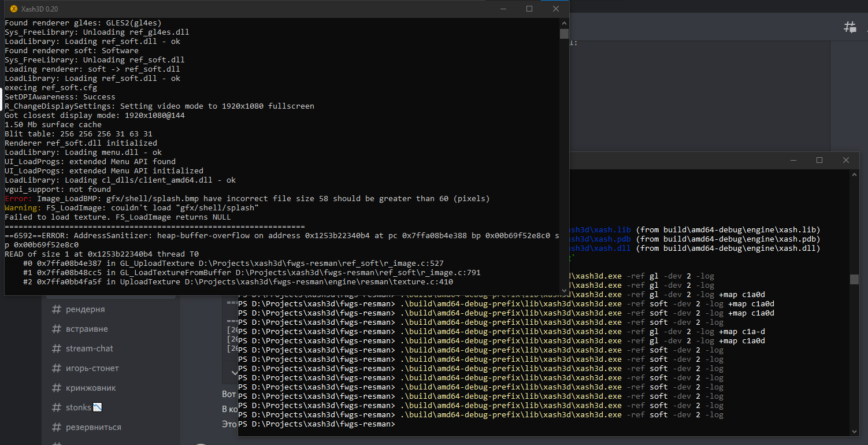The width and height of the screenshot is (868, 445).
Task: Click the cl_dlls/client_amd64.dll loading line
Action: 120,180
